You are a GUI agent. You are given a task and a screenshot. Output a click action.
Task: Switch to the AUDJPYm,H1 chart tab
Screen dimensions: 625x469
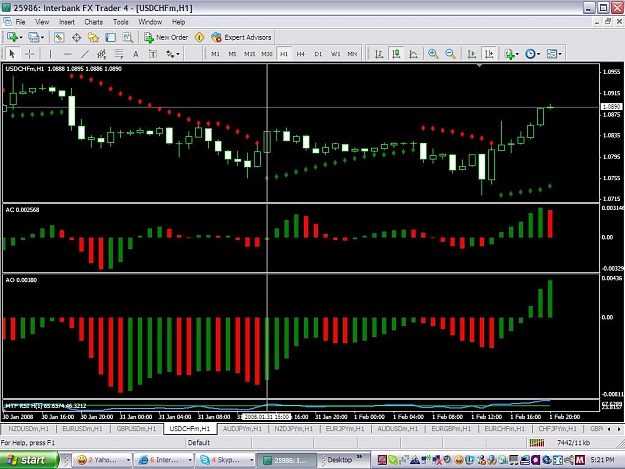[242, 429]
